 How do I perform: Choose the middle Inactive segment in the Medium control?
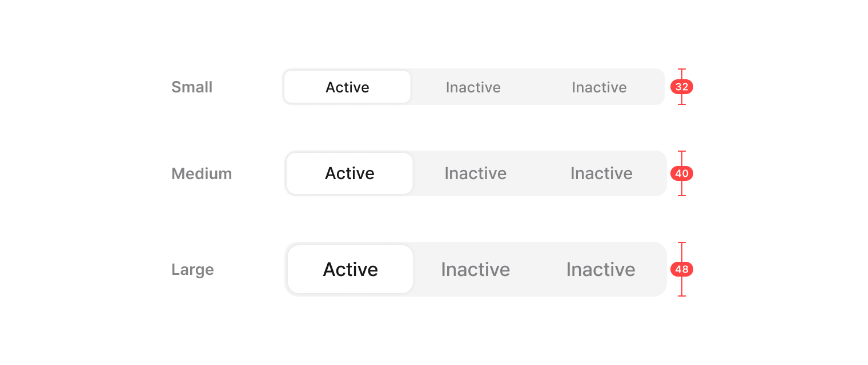coord(475,173)
